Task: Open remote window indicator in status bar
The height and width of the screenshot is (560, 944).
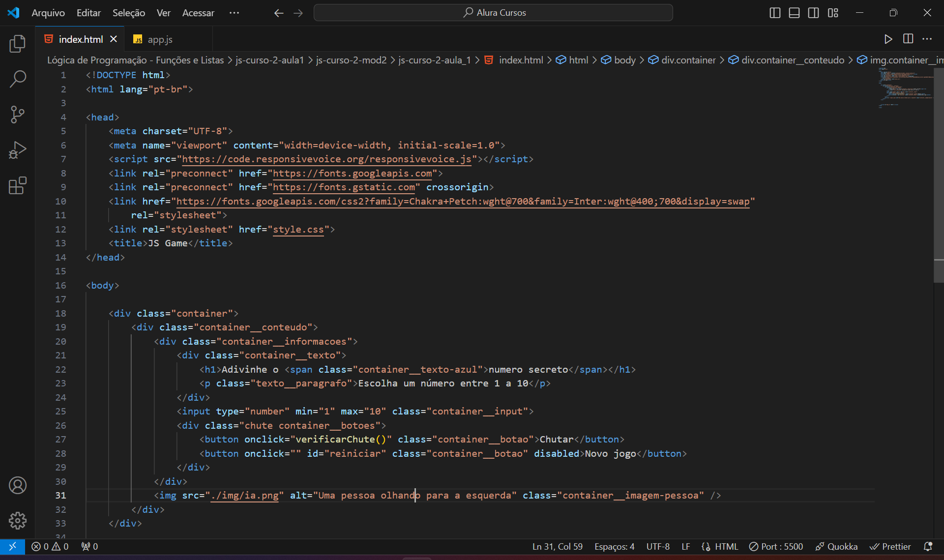Action: (x=12, y=546)
